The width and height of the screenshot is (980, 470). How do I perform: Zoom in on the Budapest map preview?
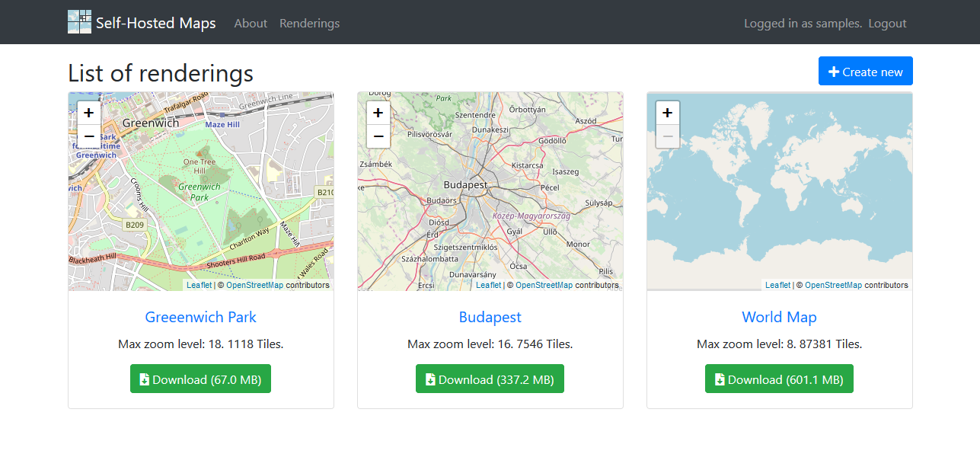[x=378, y=112]
